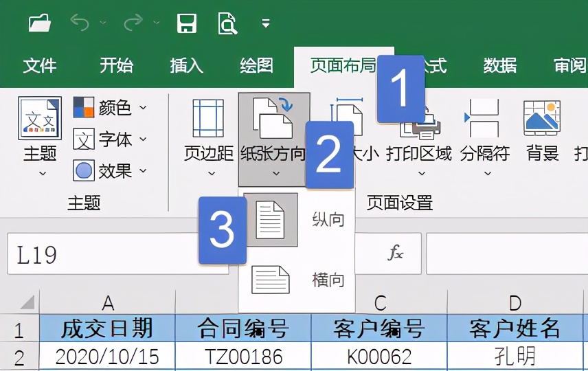Select the 合同编号 header cell
The height and width of the screenshot is (371, 588).
[x=243, y=328]
